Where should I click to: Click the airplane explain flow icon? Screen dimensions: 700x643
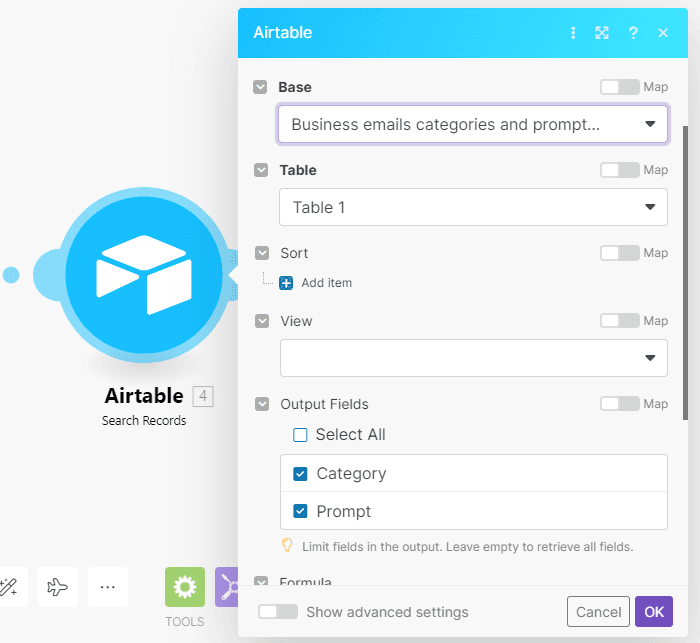pos(58,587)
